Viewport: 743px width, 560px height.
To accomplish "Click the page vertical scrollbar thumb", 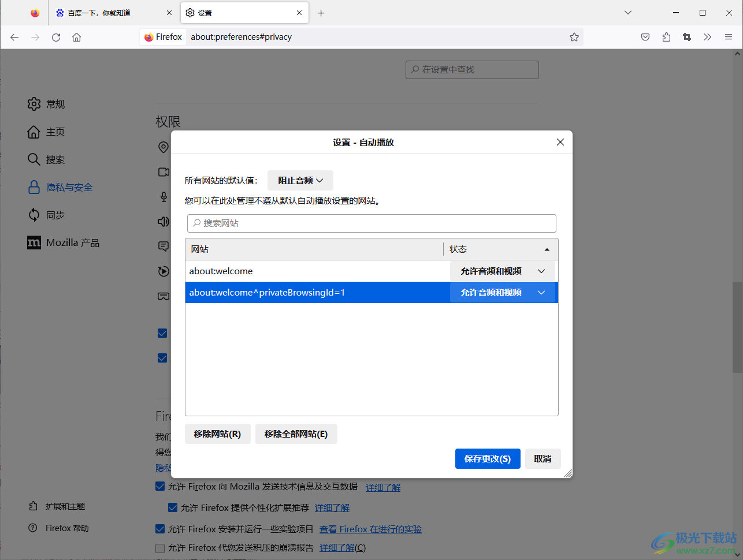I will [x=737, y=327].
